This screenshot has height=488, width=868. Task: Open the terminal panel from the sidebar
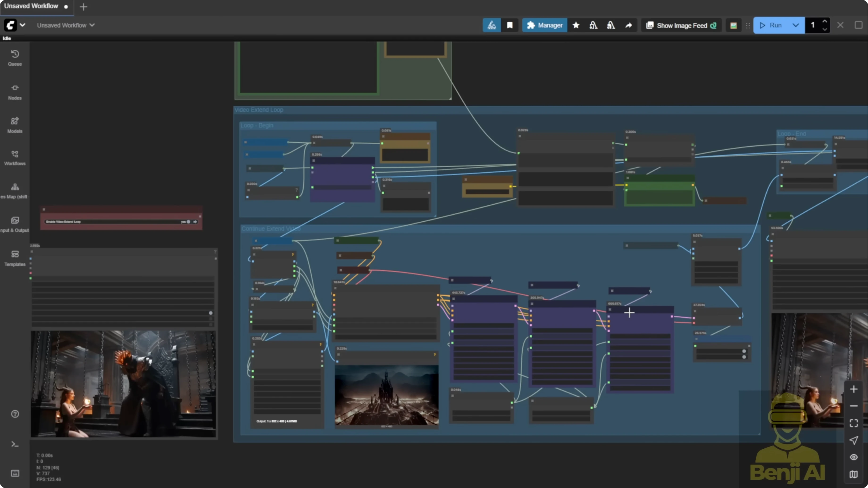(x=15, y=444)
